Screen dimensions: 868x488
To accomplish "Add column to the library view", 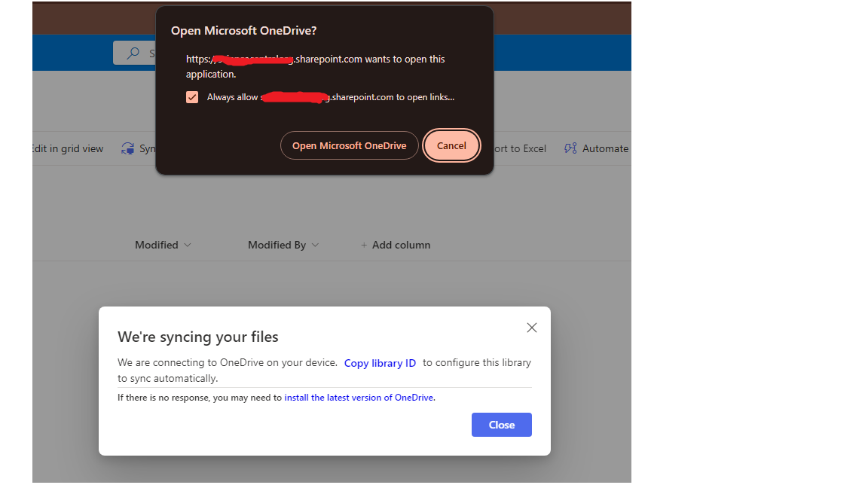I will [x=396, y=245].
